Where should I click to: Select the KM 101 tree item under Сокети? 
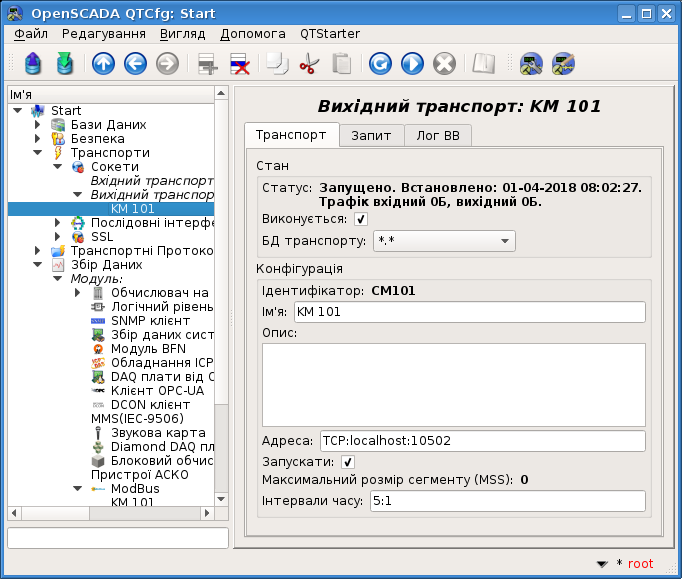[132, 209]
